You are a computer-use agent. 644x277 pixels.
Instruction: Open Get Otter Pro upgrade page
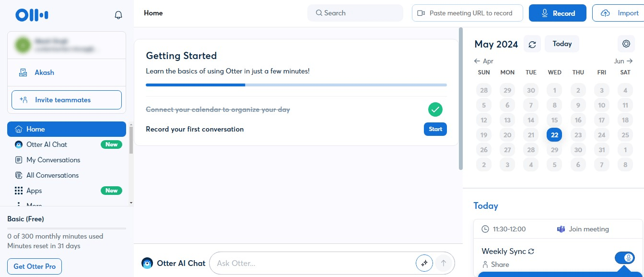click(34, 266)
